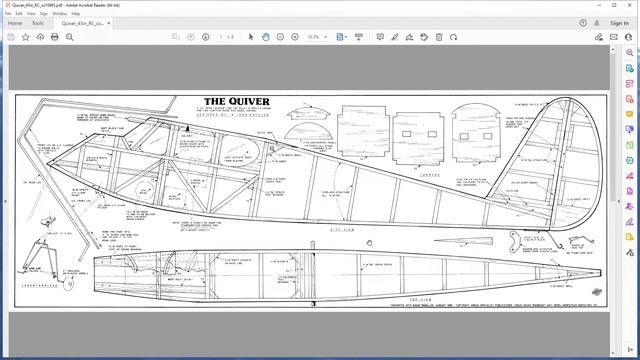Go to next page with the down arrow
Screen dimensions: 640x360
click(x=205, y=37)
